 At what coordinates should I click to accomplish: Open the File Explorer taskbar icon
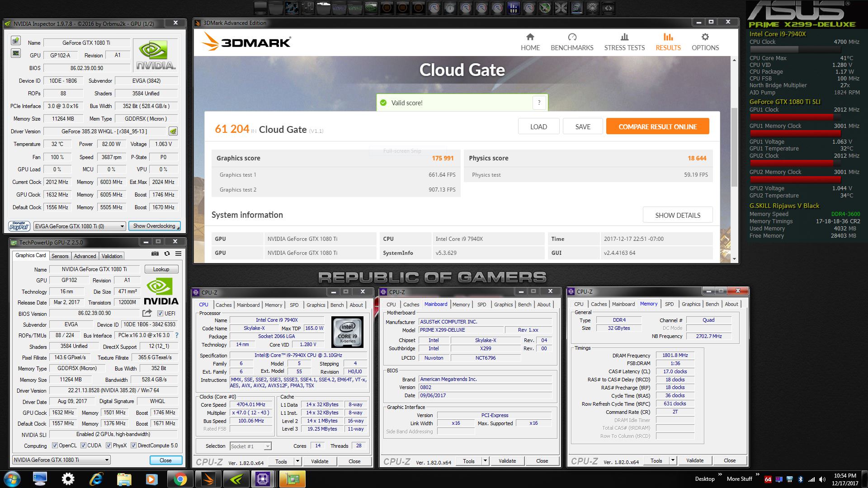coord(123,479)
